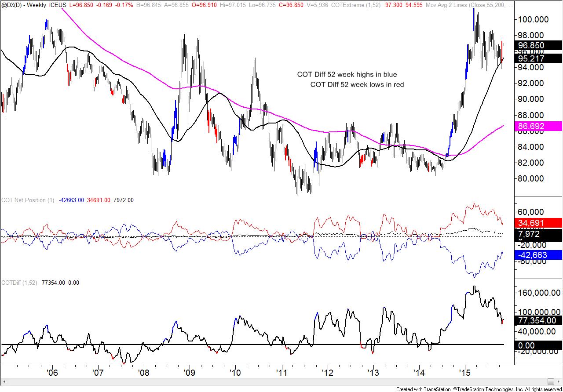The image size is (563, 392).
Task: Click the '100.000' price axis label
Action: tap(533, 19)
